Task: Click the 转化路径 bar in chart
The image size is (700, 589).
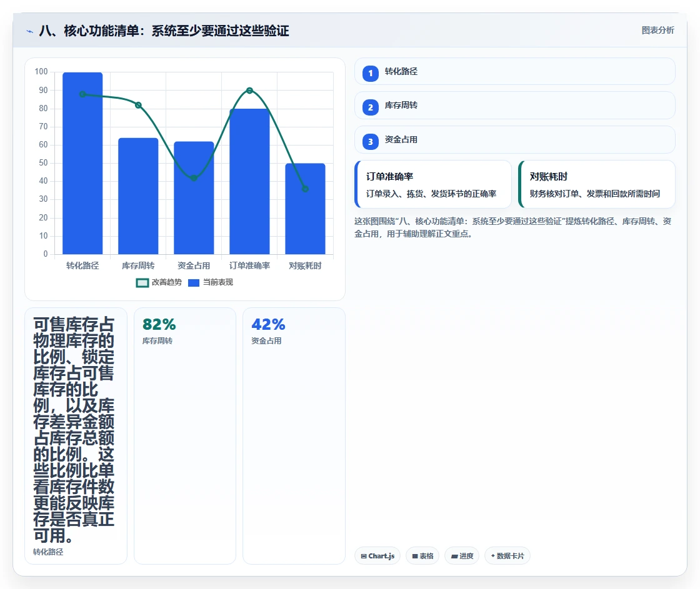Action: point(82,163)
